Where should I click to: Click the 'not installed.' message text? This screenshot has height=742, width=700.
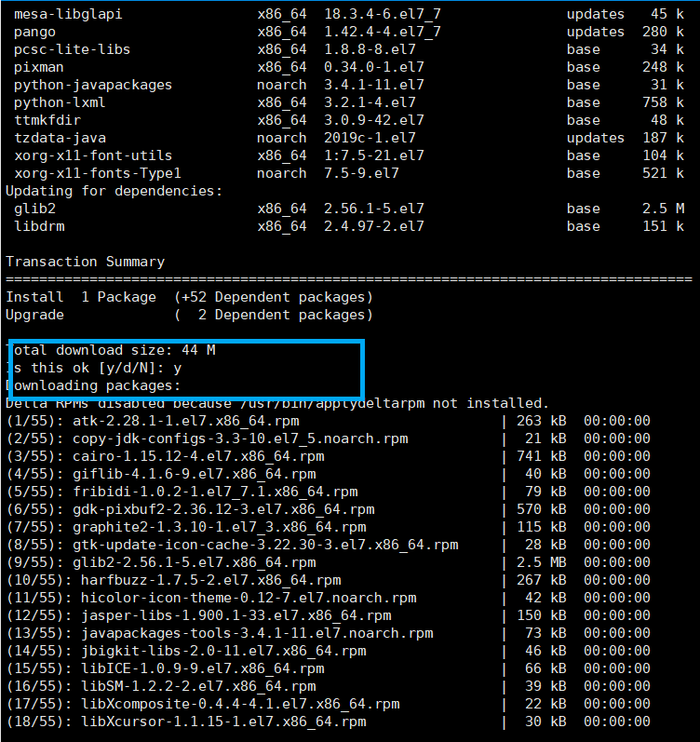coord(491,404)
